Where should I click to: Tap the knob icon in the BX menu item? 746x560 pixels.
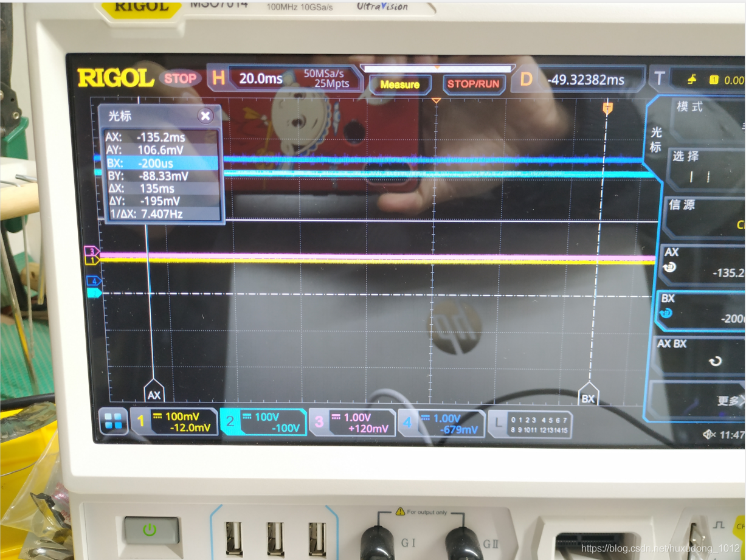(x=666, y=314)
